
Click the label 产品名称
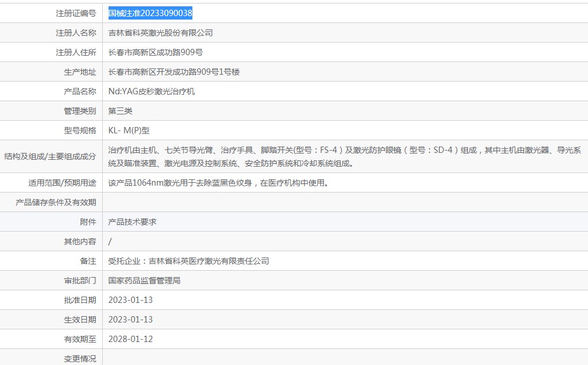80,91
